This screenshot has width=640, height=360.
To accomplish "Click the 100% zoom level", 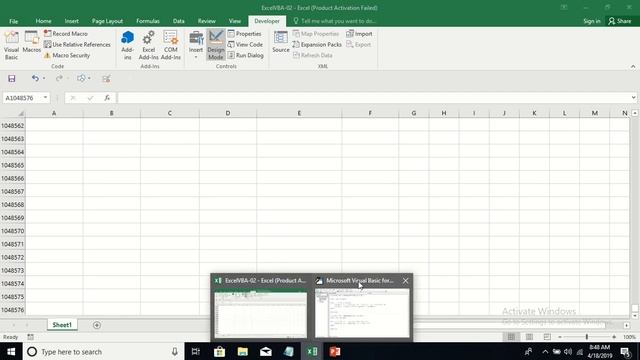I will click(x=629, y=337).
